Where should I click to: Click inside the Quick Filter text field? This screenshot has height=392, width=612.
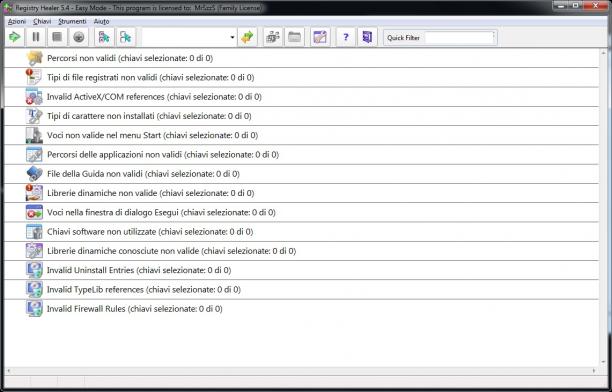point(459,38)
